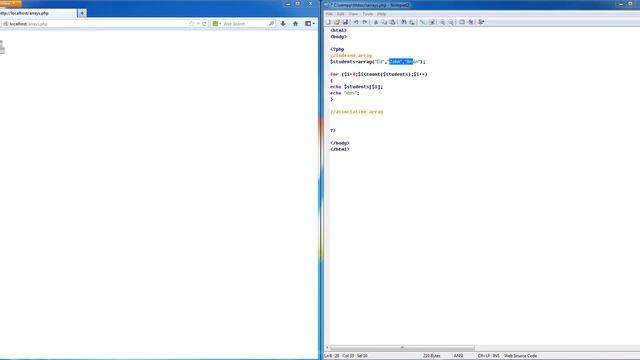Select the localhost/arrays.php tab in Firefox

[38, 13]
